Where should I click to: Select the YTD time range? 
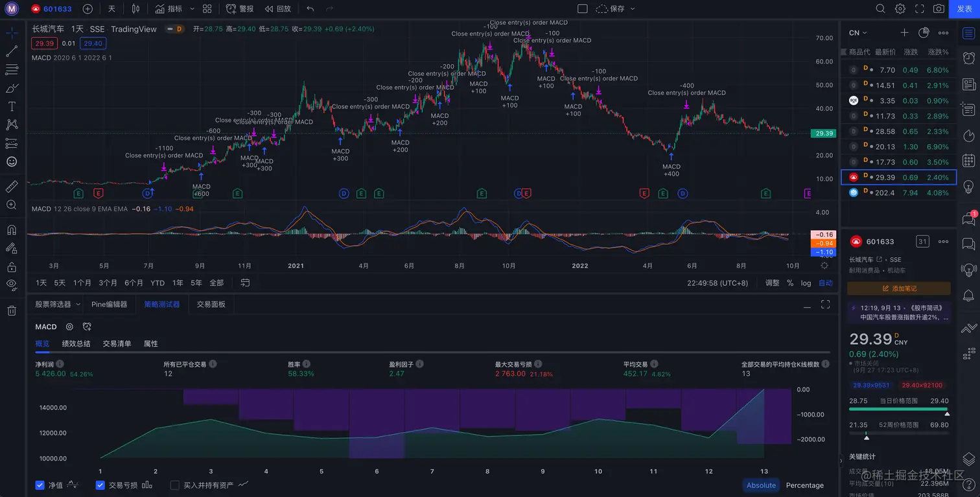point(157,283)
